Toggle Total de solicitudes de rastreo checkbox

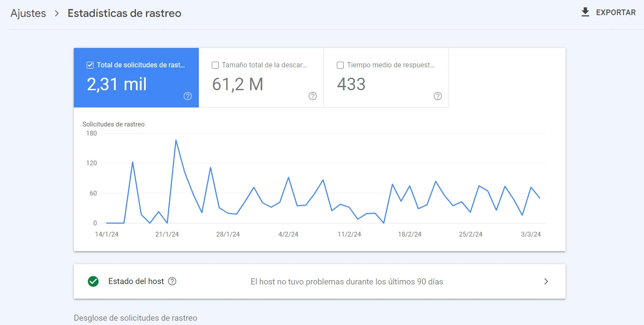tap(90, 65)
